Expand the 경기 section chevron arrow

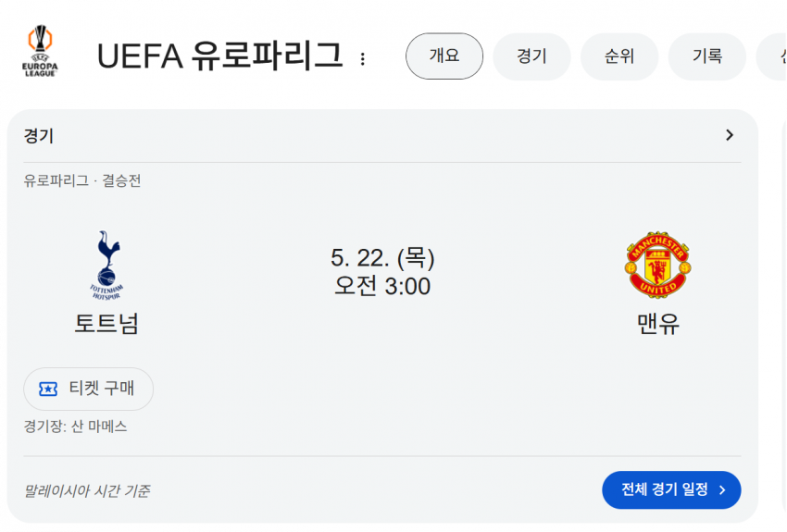click(730, 135)
